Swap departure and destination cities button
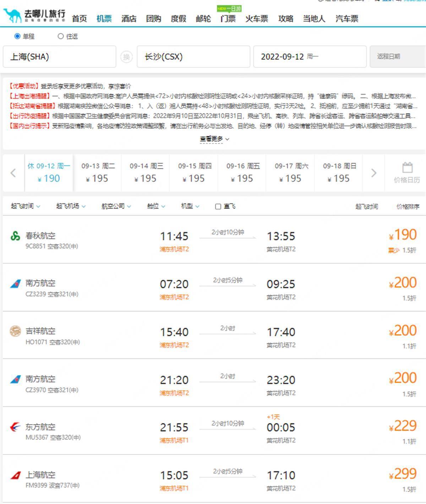Image resolution: width=426 pixels, height=504 pixels. 126,57
